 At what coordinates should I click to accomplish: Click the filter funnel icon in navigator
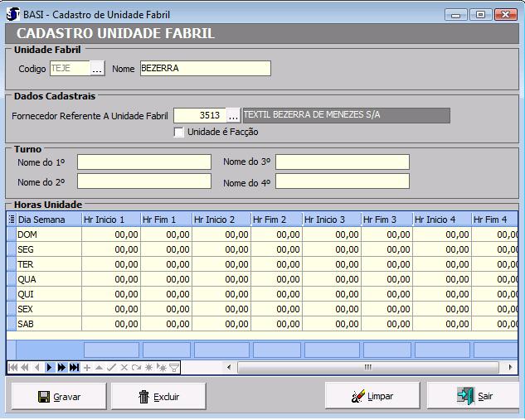(174, 367)
